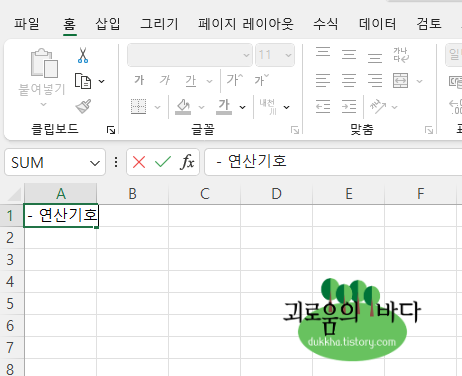This screenshot has height=376, width=462.
Task: Select the 홈 (Home) tab
Action: coord(70,24)
